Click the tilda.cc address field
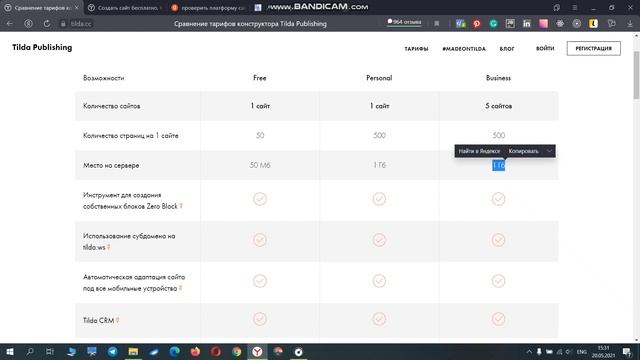The height and width of the screenshot is (360, 640). [81, 24]
